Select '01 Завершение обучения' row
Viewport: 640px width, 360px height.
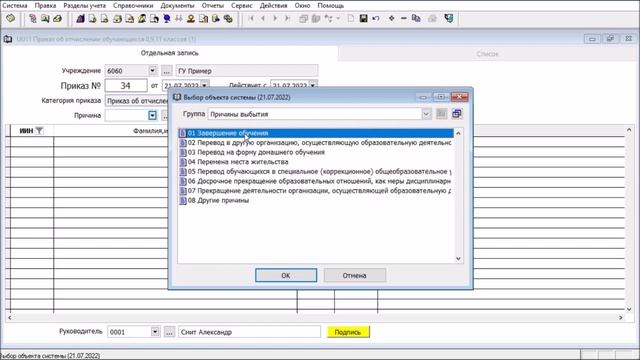click(x=316, y=133)
